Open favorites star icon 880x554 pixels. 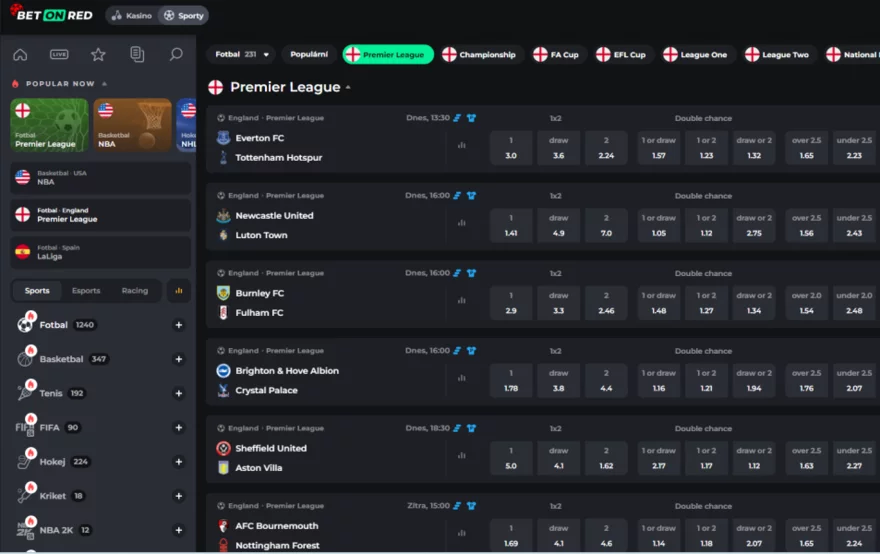coord(98,54)
